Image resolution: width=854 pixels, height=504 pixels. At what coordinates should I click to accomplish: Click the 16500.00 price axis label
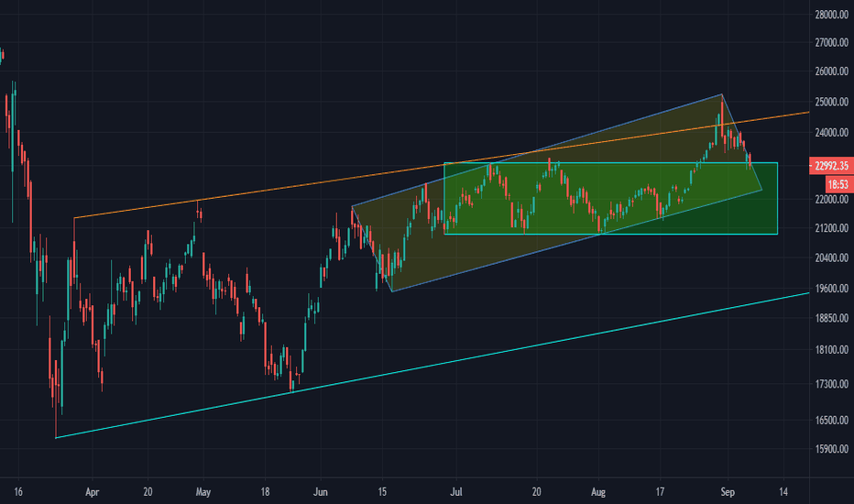pos(831,420)
